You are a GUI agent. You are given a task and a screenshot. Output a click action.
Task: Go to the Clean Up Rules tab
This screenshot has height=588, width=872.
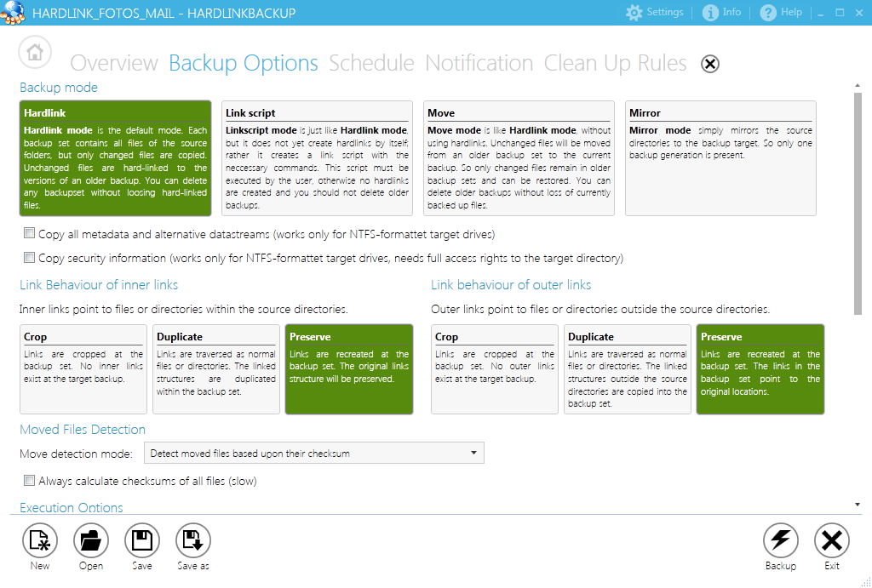coord(615,64)
